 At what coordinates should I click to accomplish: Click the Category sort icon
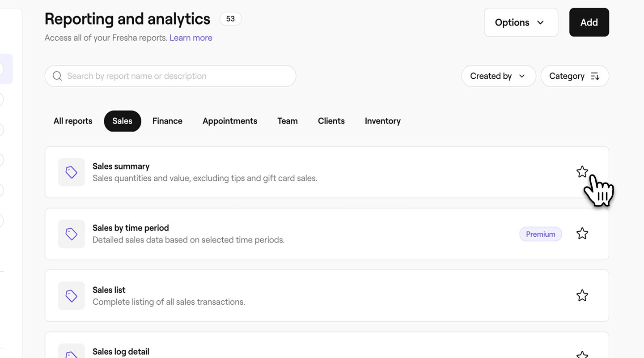click(x=595, y=76)
